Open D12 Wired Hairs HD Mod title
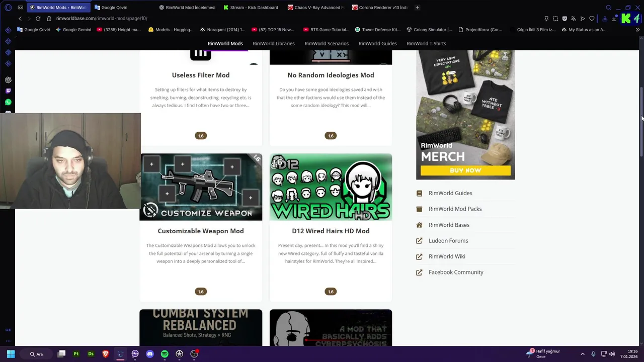The height and width of the screenshot is (362, 644). [x=331, y=231]
